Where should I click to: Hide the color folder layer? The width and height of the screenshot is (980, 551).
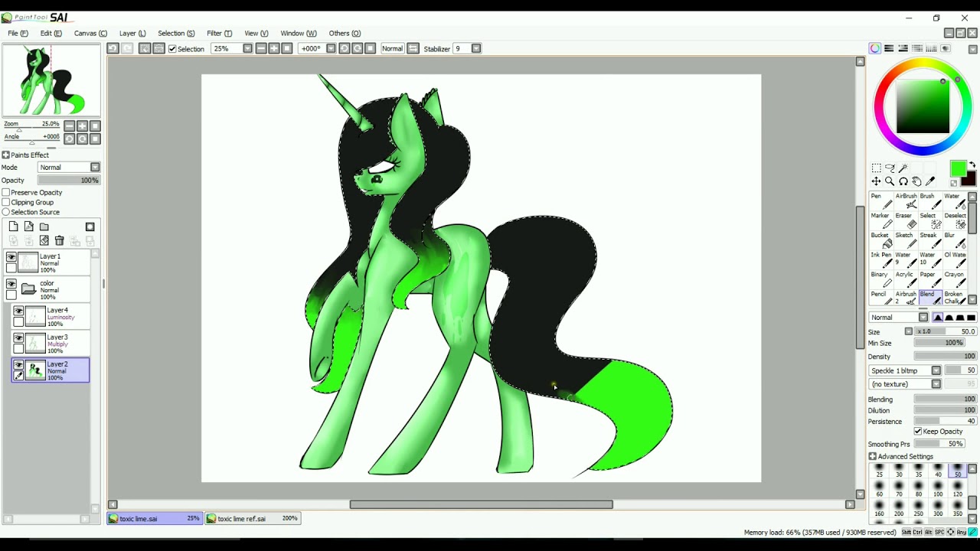[x=11, y=284]
